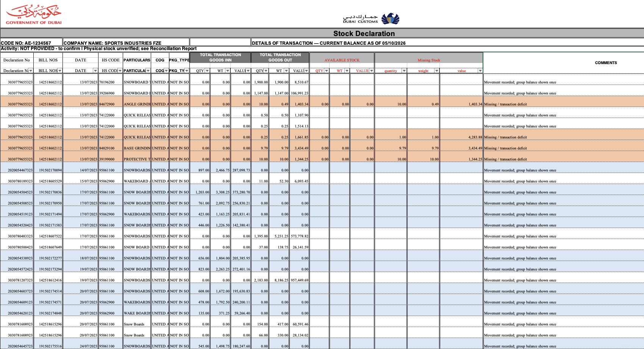Open the DATE column filter arrow
The width and height of the screenshot is (644, 349).
click(x=95, y=71)
